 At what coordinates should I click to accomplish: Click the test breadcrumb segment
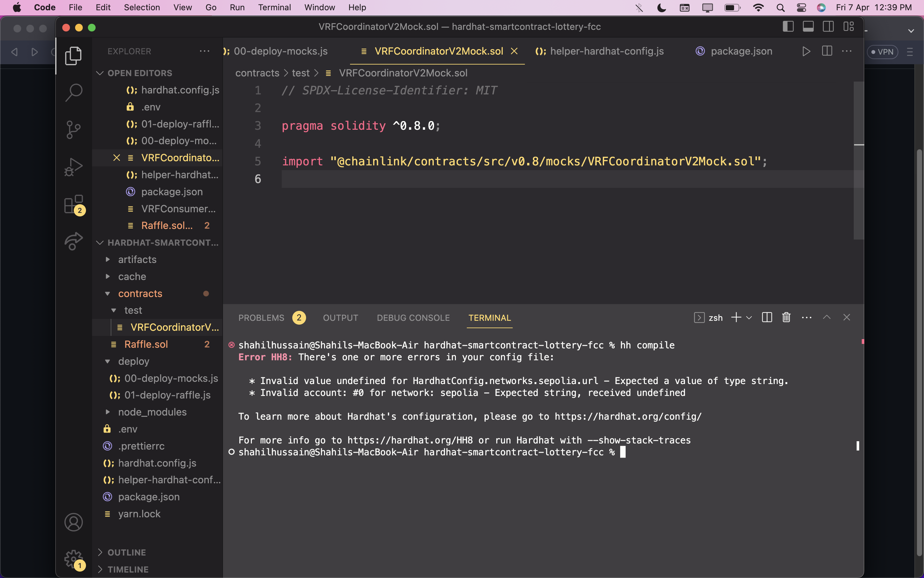[x=301, y=73]
